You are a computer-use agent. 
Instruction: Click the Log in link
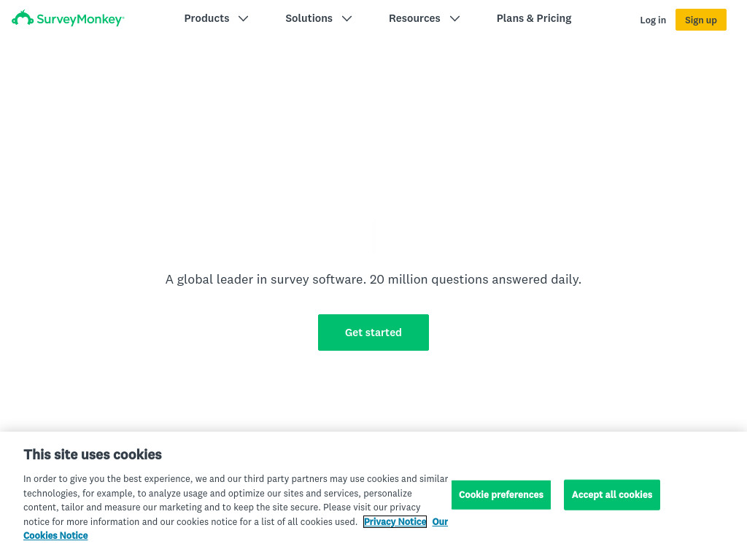coord(653,20)
